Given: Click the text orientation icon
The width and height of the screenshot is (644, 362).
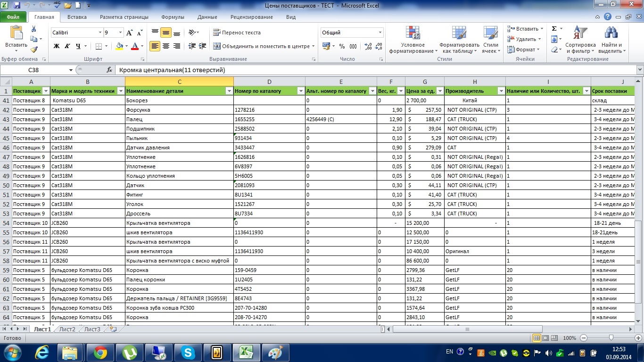Looking at the screenshot, I should pos(192,33).
